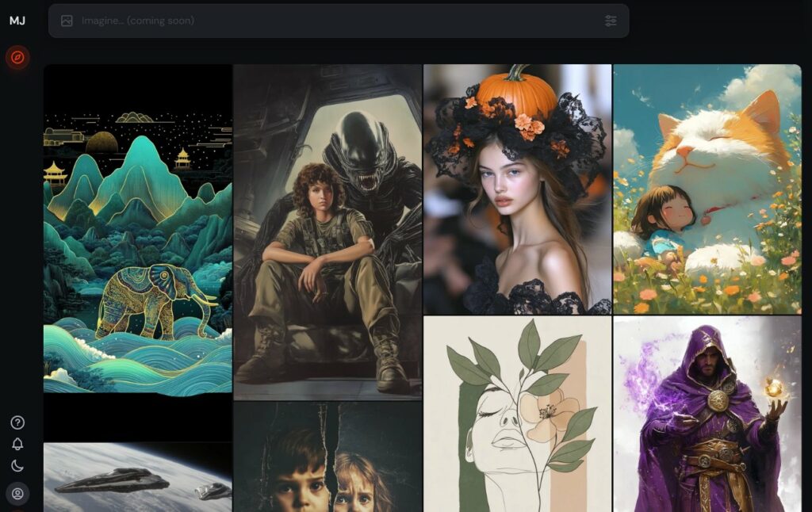Open prompt settings sliders icon
This screenshot has height=512, width=812.
tap(610, 21)
